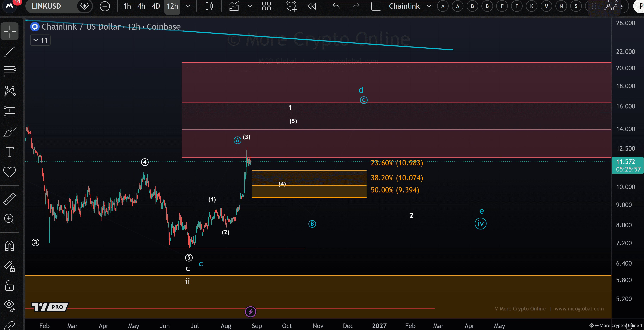Add a compare symbol with plus icon
This screenshot has width=644, height=330.
[105, 6]
